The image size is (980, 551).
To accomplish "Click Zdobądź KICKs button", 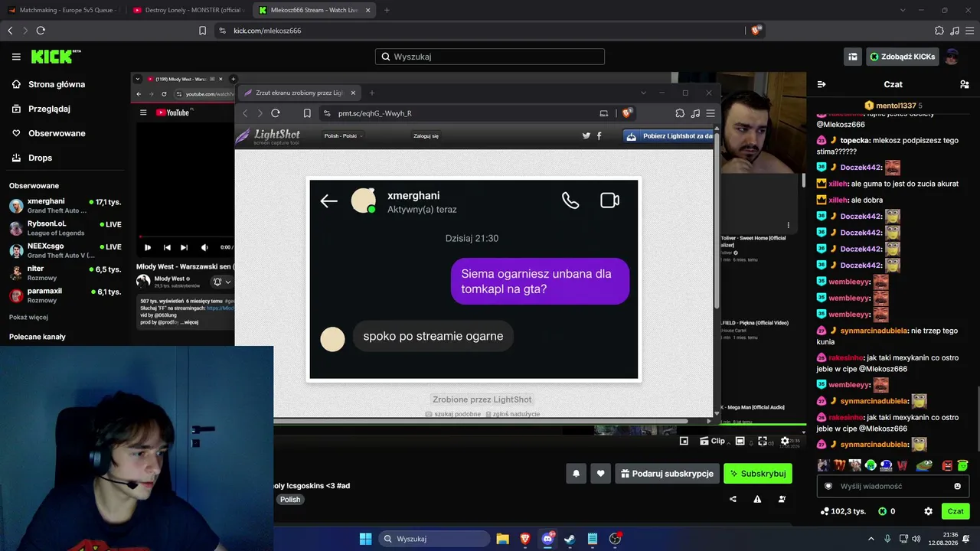I will click(902, 57).
